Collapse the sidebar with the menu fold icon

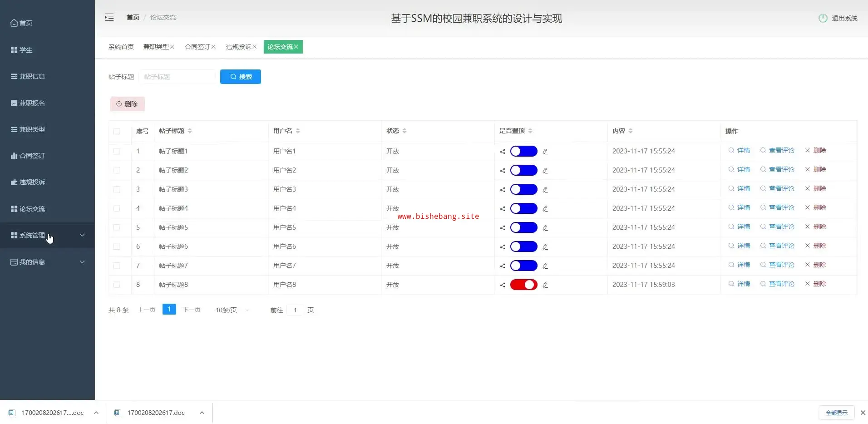(x=109, y=18)
